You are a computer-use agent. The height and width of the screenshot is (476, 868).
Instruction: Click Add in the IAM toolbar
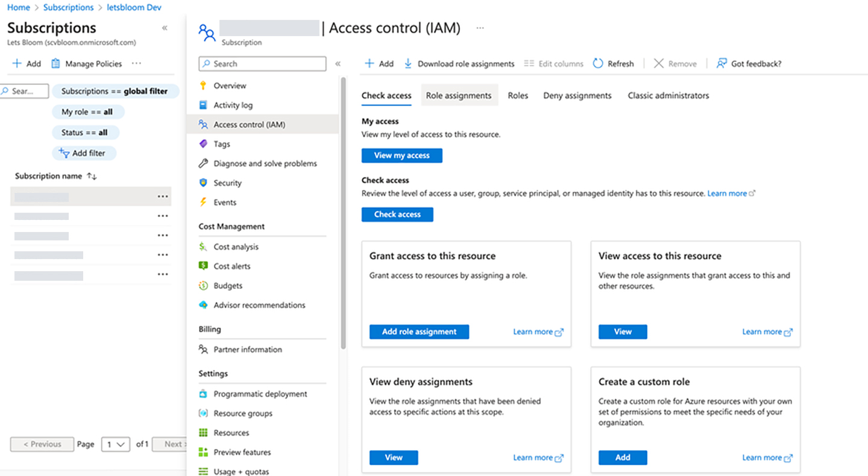(379, 63)
